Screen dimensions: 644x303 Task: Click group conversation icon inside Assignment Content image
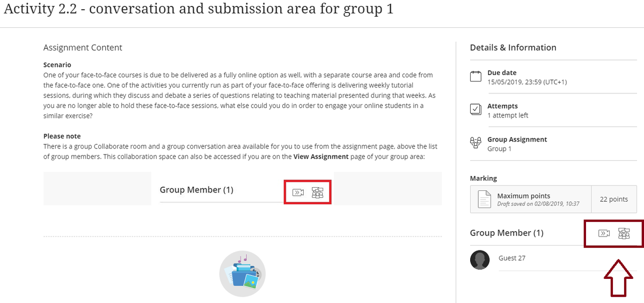click(x=317, y=192)
